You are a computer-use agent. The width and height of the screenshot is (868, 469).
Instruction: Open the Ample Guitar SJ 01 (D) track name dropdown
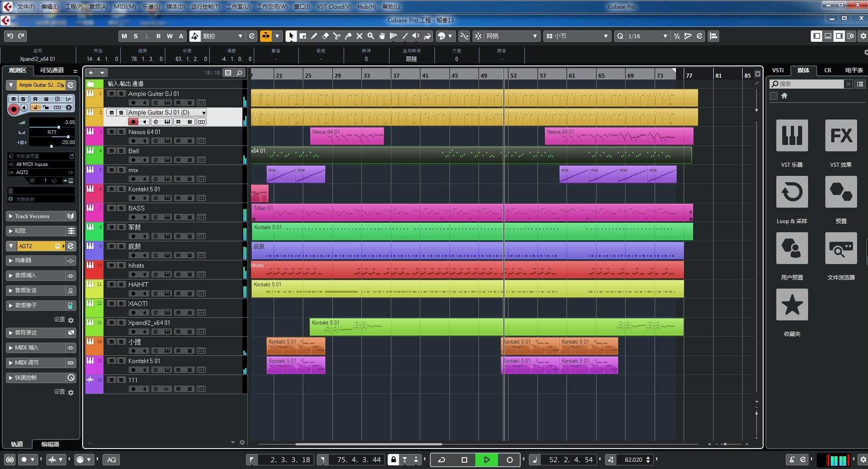point(204,113)
